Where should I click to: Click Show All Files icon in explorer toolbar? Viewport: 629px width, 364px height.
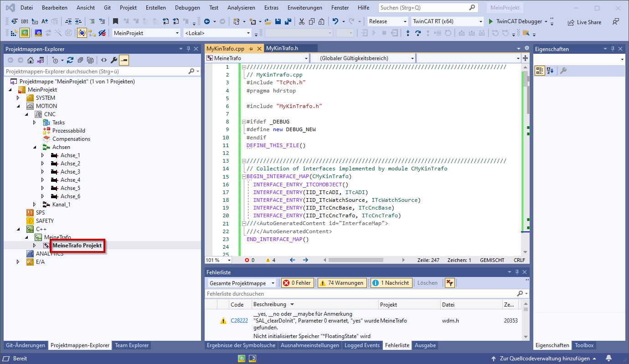(90, 60)
